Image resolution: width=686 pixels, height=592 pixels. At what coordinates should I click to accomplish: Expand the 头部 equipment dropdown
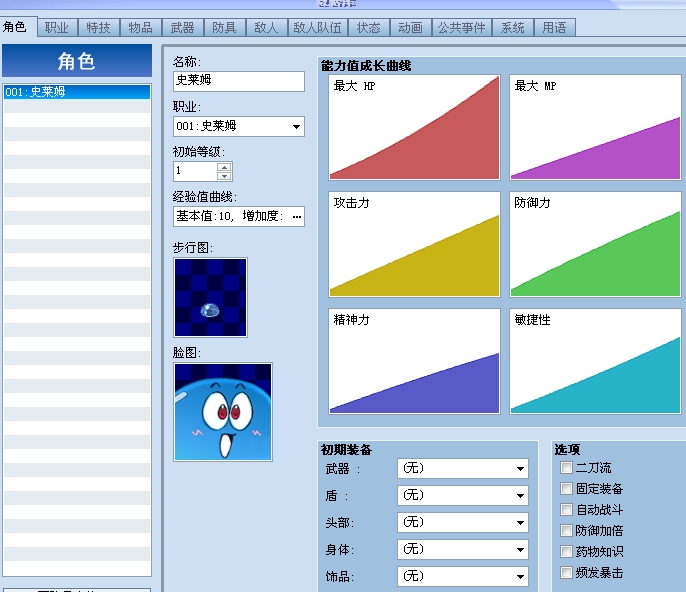tap(463, 522)
